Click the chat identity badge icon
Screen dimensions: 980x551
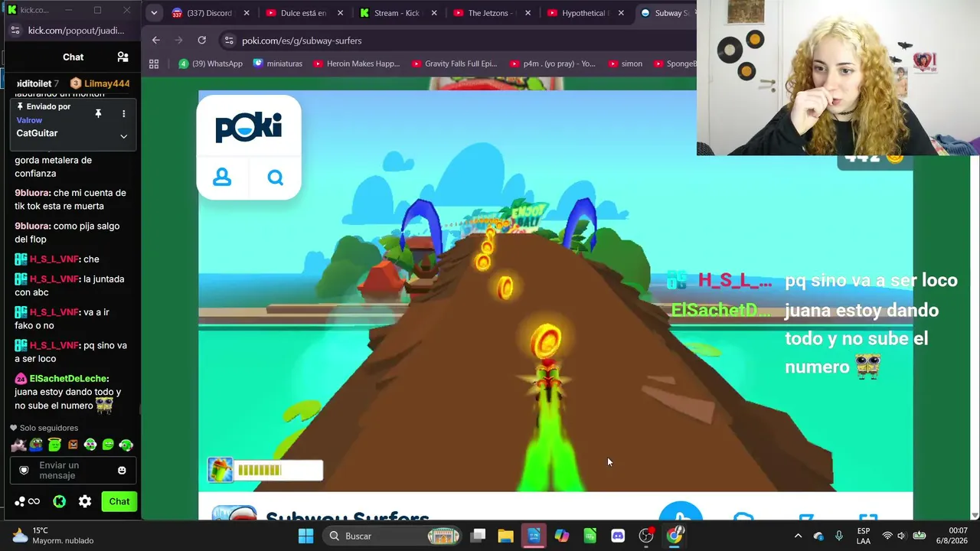tap(24, 470)
